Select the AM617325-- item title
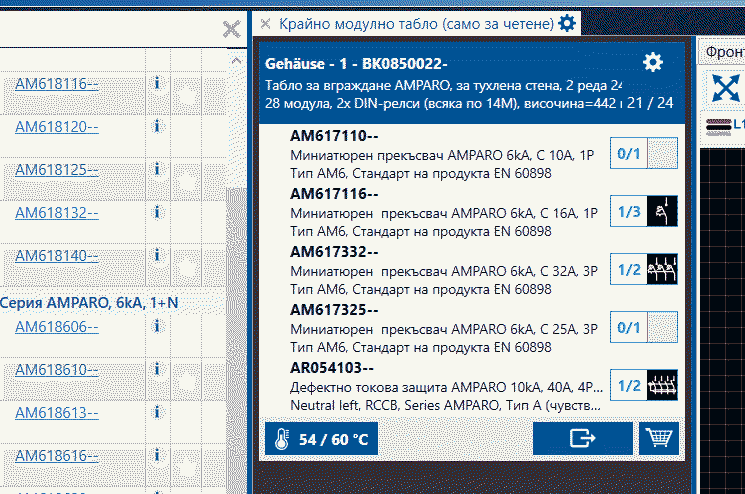Viewport: 745px width, 494px height. [334, 310]
